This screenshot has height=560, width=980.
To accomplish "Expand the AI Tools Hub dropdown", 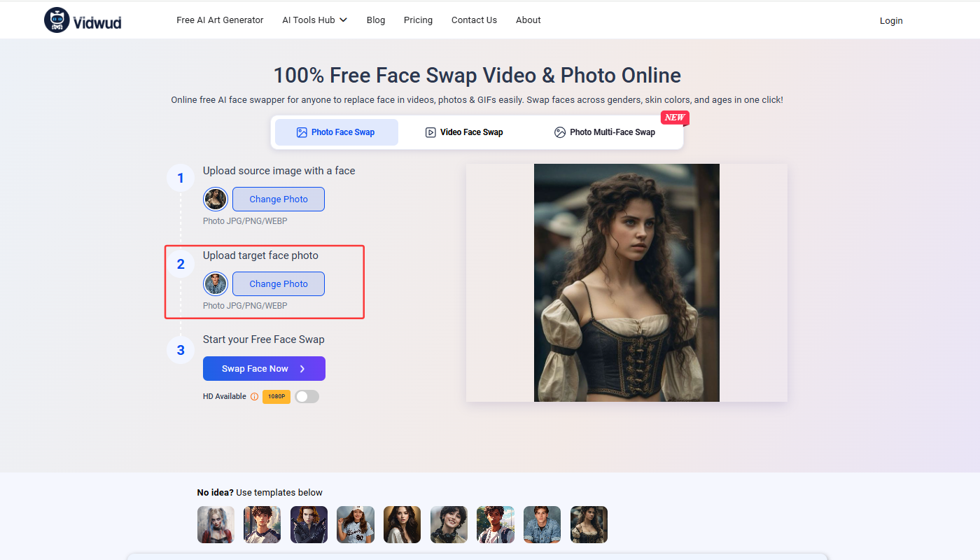I will pos(314,20).
